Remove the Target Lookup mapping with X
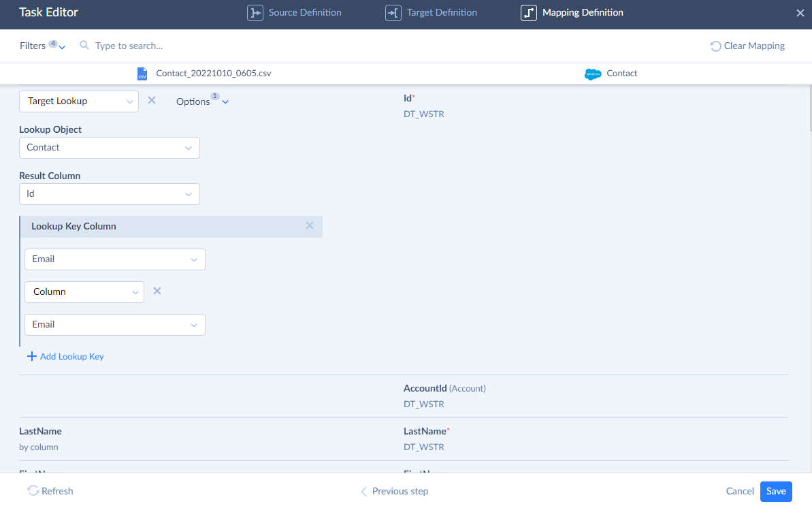The width and height of the screenshot is (812, 508). point(152,101)
